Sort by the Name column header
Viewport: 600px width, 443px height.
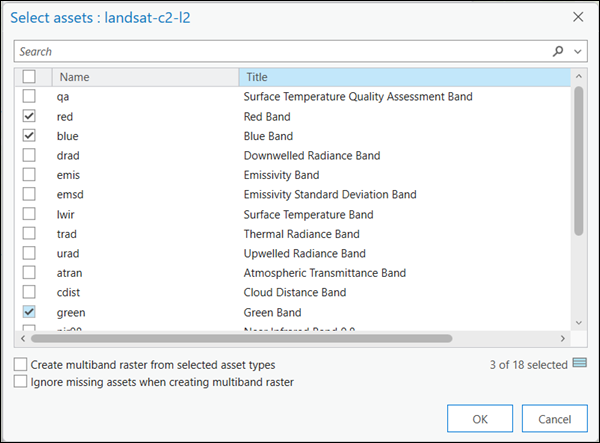145,77
